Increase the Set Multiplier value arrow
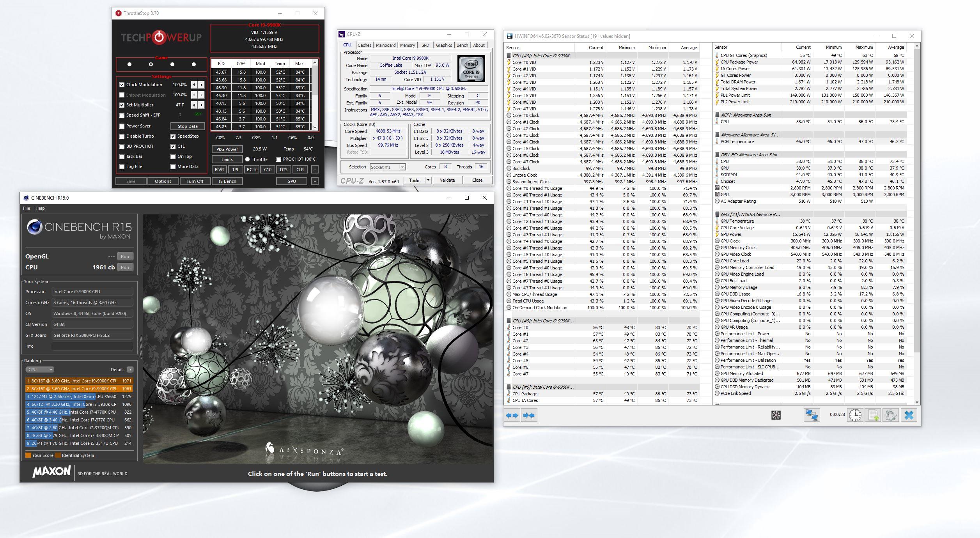This screenshot has width=980, height=538. [x=201, y=105]
